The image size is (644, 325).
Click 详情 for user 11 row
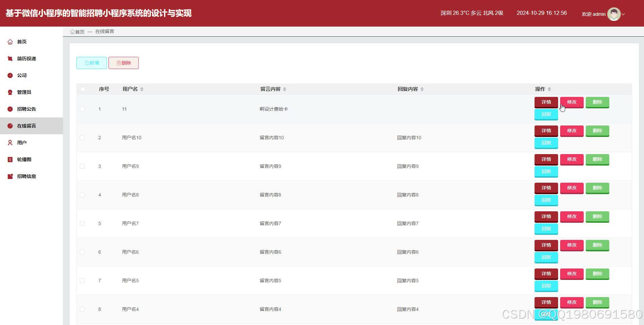click(x=546, y=102)
